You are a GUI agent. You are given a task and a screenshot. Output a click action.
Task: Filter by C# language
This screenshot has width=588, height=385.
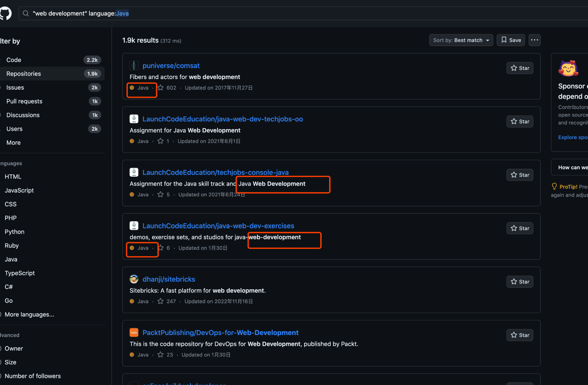(9, 287)
